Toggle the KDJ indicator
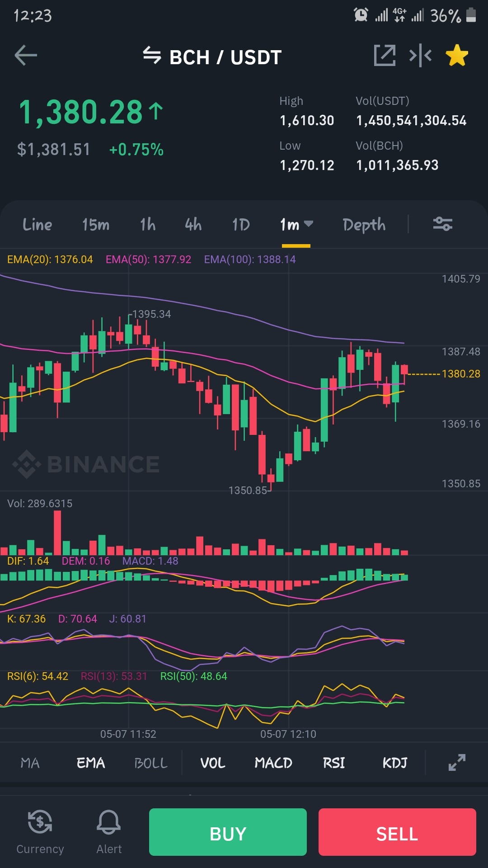Viewport: 488px width, 868px height. coord(395,763)
